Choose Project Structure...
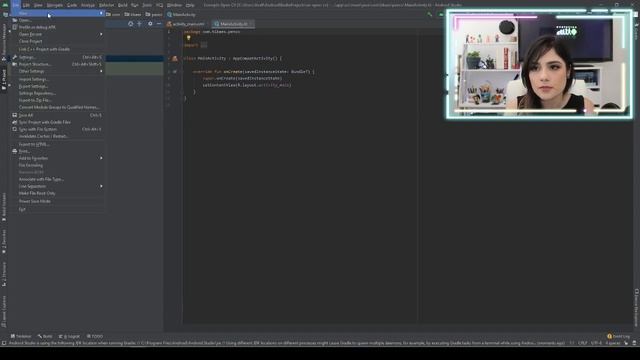The image size is (640, 360). point(58,64)
